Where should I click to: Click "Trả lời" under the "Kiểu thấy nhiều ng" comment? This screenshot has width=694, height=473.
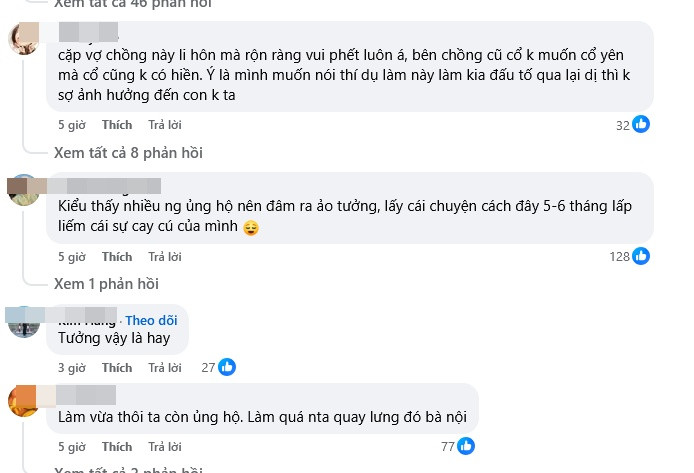[x=164, y=257]
